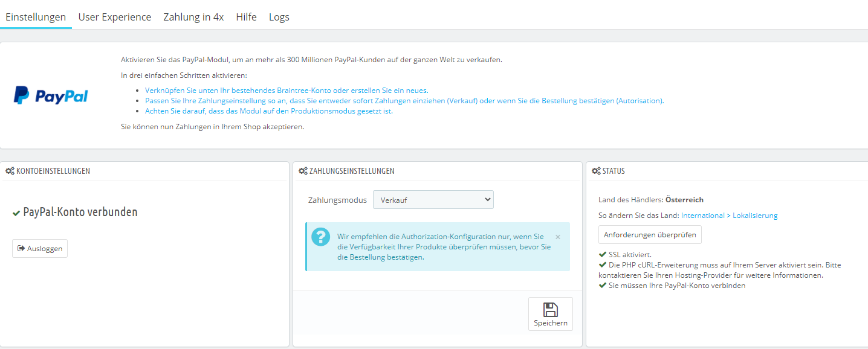Click the blue question mark info icon
Viewport: 868px width, 349px height.
321,237
